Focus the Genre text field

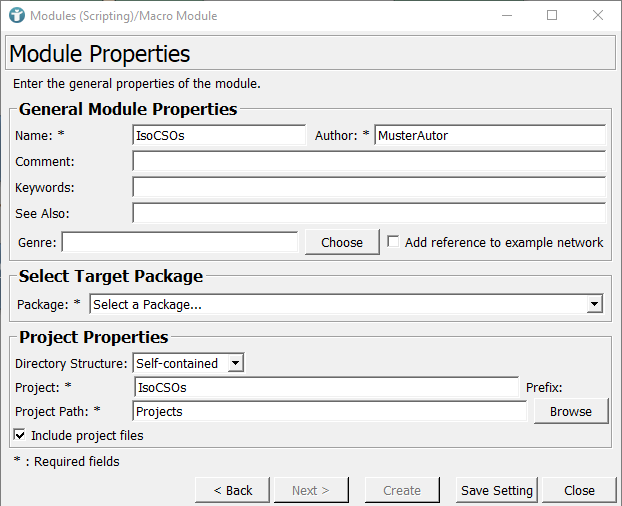(180, 242)
